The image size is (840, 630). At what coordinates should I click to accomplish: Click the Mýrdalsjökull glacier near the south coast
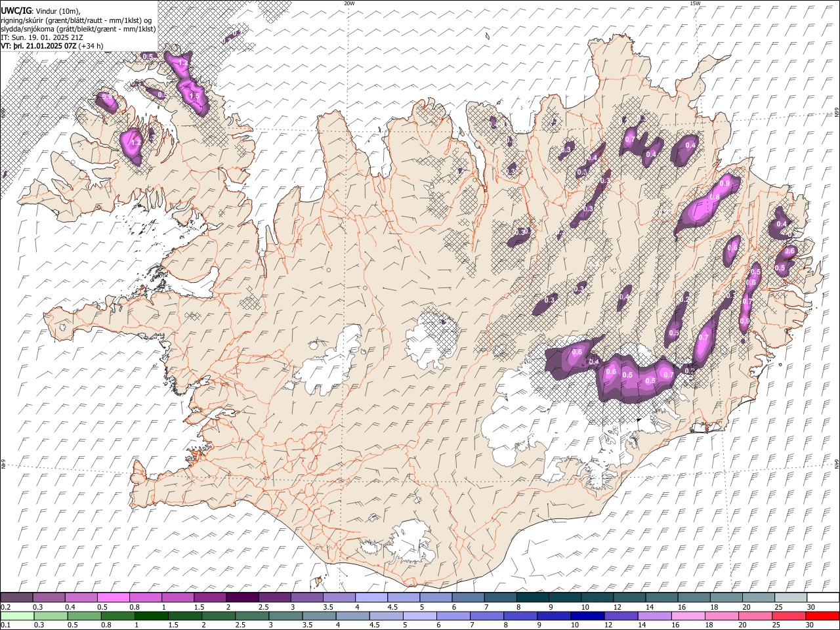point(410,541)
